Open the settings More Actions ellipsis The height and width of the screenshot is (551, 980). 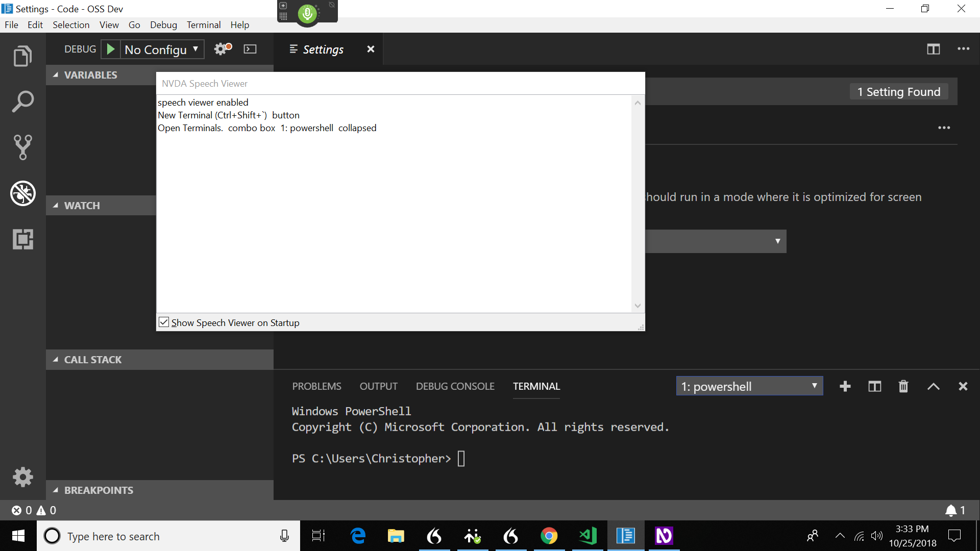pos(944,128)
